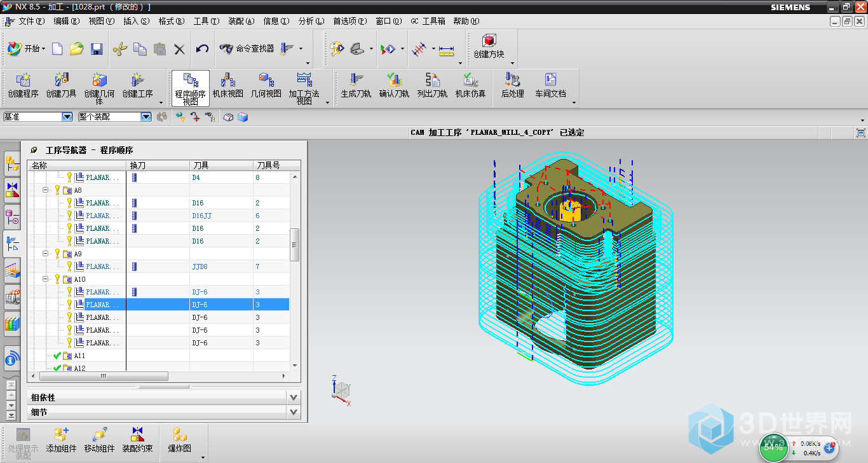Open the 命令查找器 command finder
The image size is (868, 463).
point(247,48)
